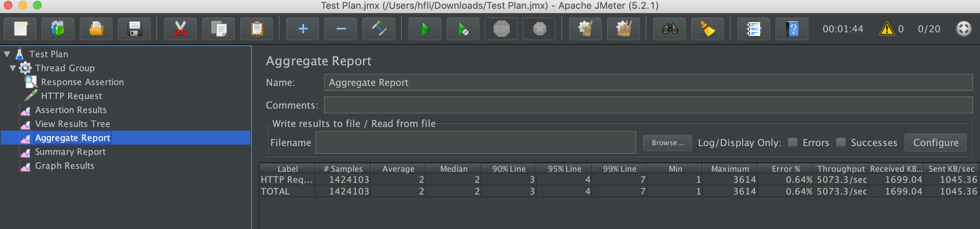Screen dimensions: 980x229
Task: Click the Start no pauses icon
Action: [463, 29]
